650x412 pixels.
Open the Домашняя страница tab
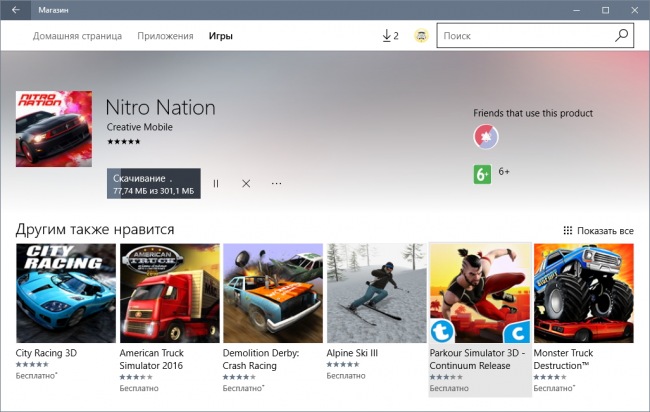click(77, 36)
